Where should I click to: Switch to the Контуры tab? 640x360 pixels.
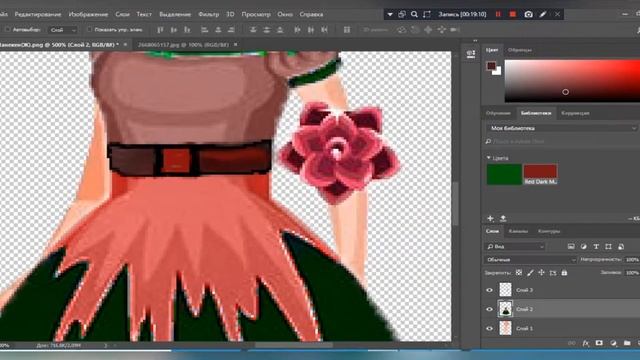tap(549, 231)
